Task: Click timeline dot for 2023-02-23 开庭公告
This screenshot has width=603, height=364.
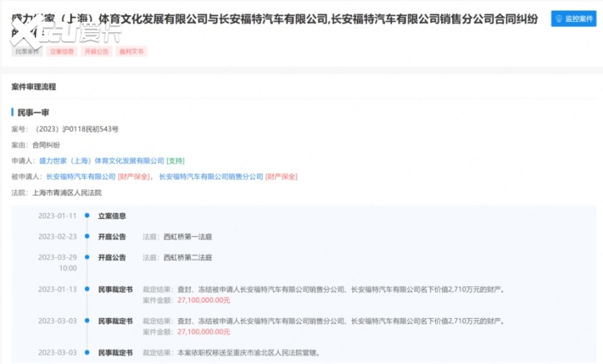Action: [x=87, y=237]
